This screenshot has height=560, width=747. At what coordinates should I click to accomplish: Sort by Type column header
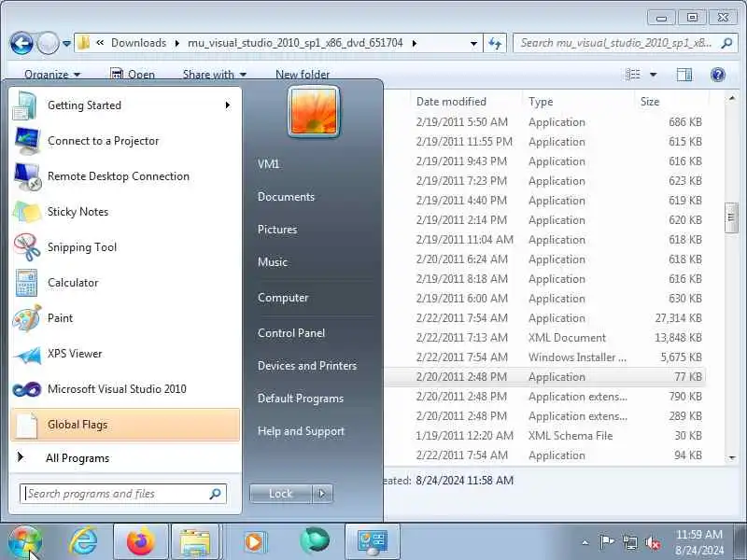541,102
